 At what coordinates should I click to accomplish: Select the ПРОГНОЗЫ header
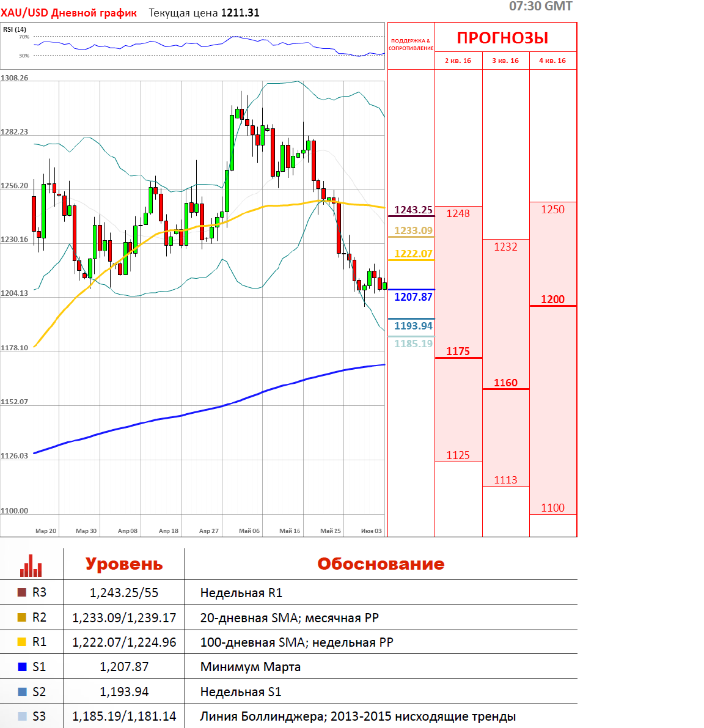(502, 38)
